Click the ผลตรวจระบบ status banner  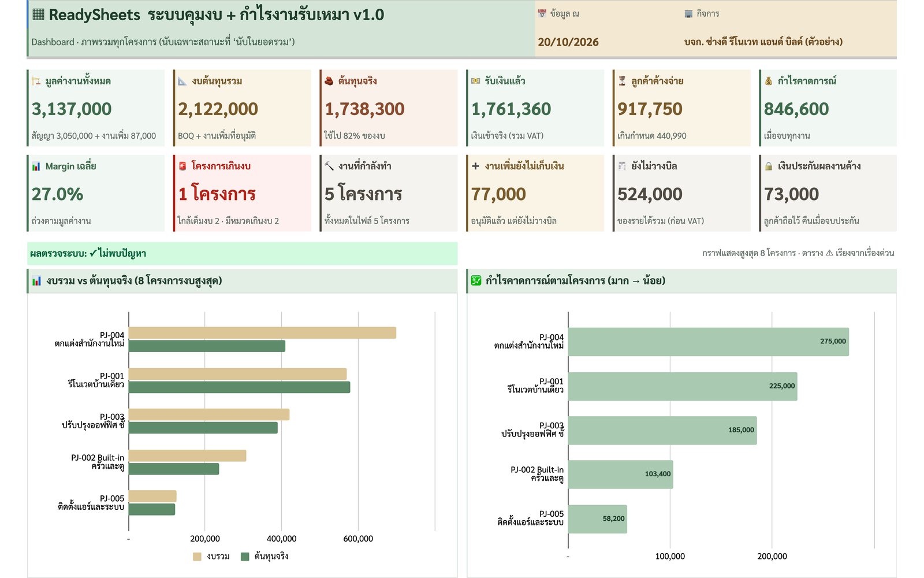(x=243, y=253)
